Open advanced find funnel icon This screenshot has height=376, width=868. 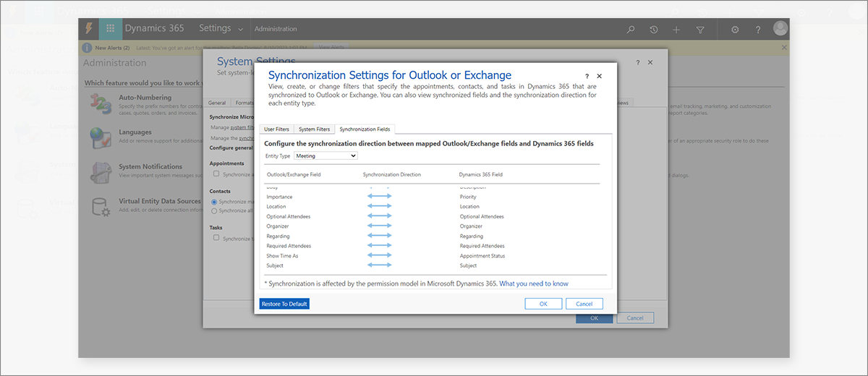tap(700, 30)
